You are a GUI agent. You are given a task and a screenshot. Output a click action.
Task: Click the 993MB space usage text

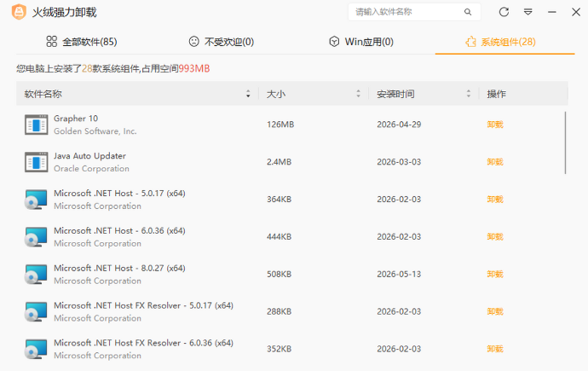194,68
